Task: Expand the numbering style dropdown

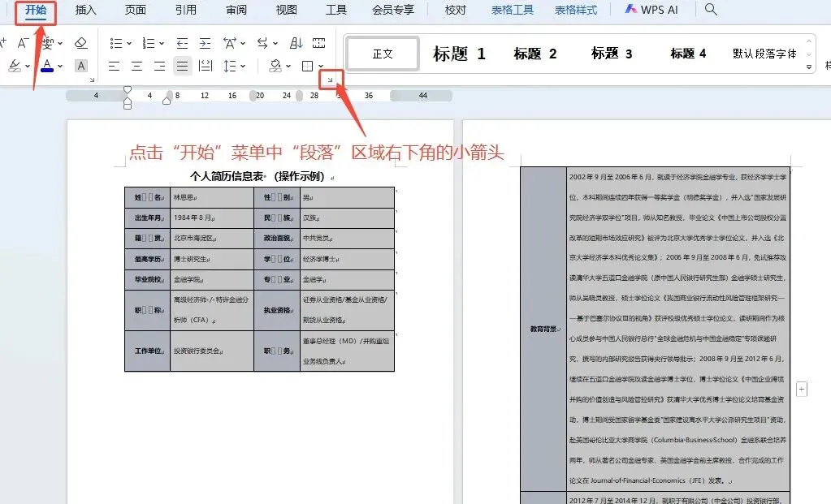Action: click(162, 43)
